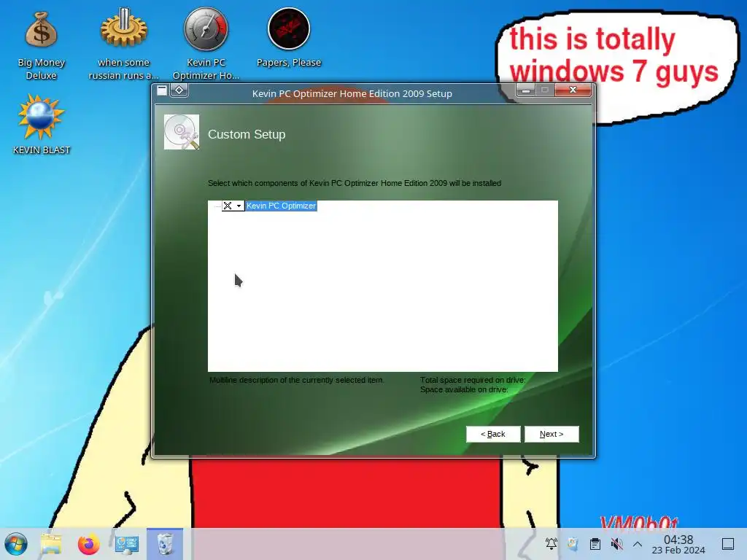Image resolution: width=747 pixels, height=560 pixels.
Task: Select the Kevin PC Optimizer tree item
Action: click(x=281, y=206)
